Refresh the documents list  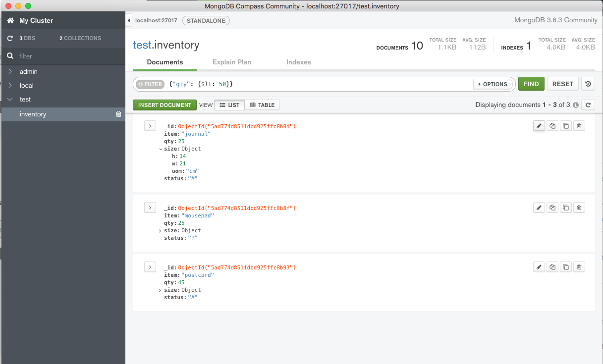(x=588, y=104)
